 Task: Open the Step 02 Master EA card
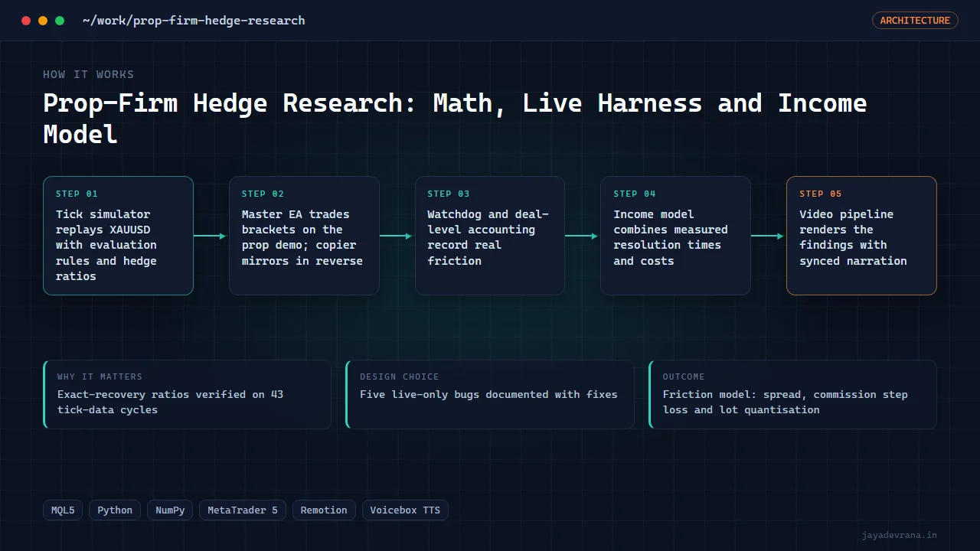tap(304, 236)
